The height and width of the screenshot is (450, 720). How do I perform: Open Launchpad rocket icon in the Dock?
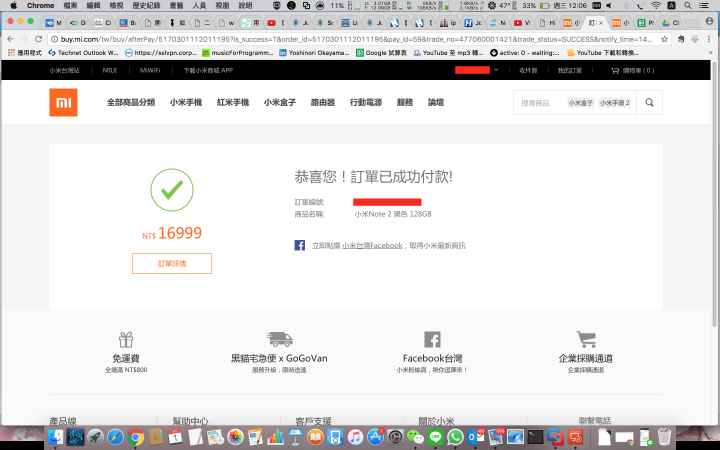96,437
